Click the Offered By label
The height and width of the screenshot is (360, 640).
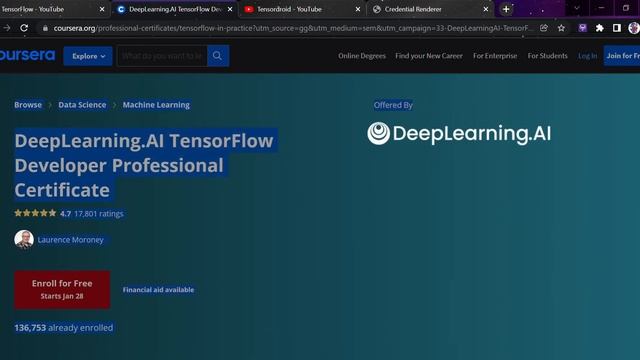pyautogui.click(x=393, y=105)
